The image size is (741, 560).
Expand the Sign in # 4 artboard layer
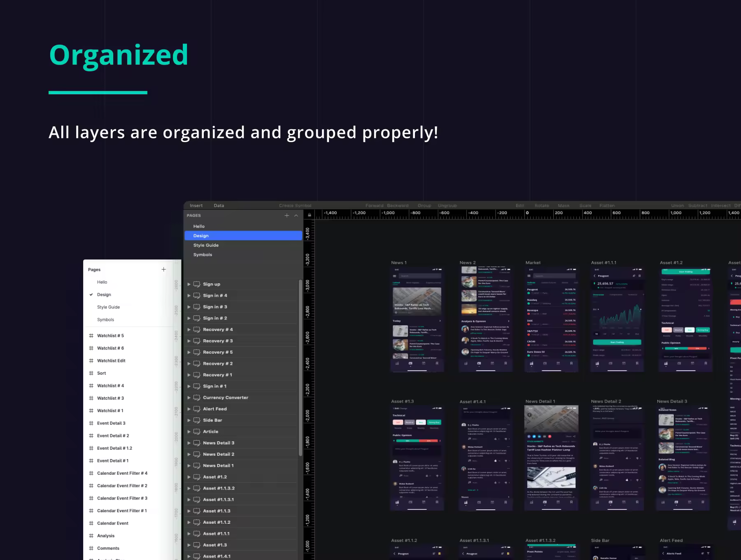pyautogui.click(x=189, y=296)
